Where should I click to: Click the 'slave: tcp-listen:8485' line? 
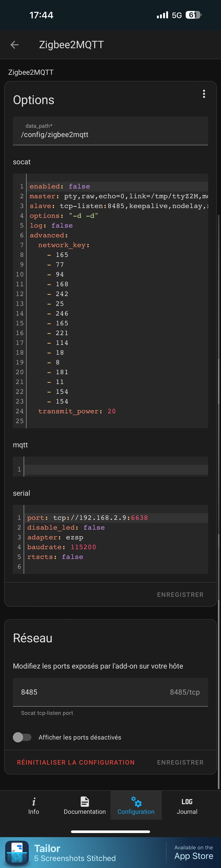click(118, 206)
